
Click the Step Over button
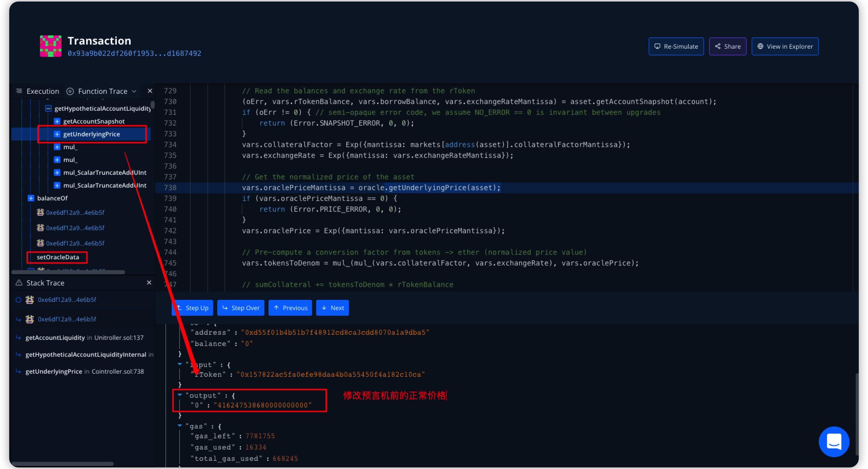(241, 308)
